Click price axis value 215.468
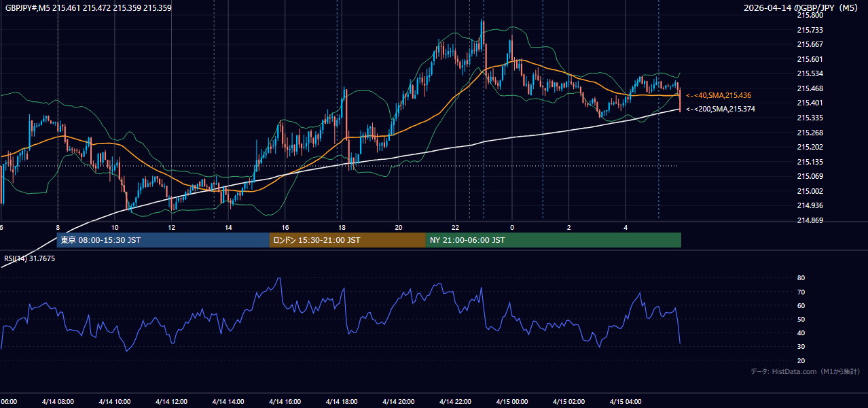The image size is (868, 408). (809, 88)
